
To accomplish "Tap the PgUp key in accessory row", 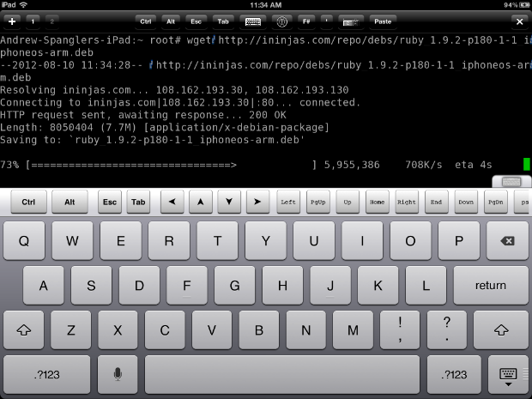I will coord(317,203).
